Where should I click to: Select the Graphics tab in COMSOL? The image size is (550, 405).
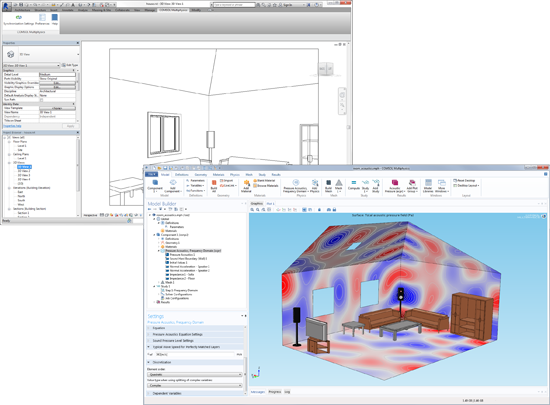point(256,203)
